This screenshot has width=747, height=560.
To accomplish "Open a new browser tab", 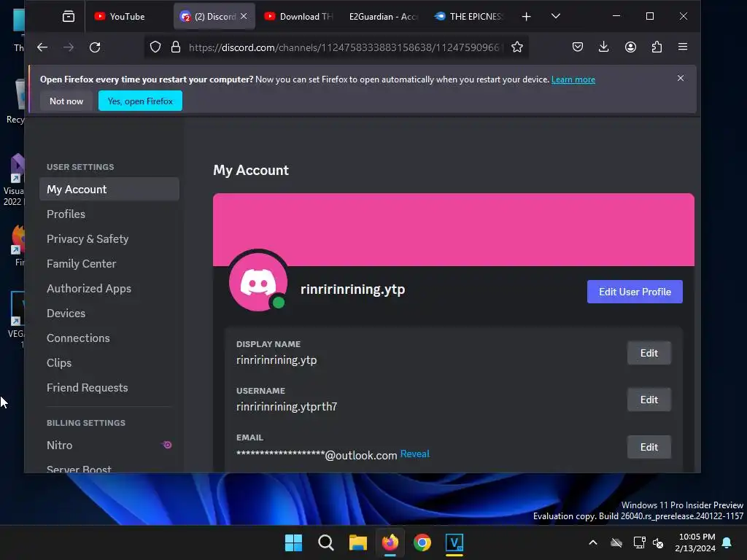I will tap(526, 17).
